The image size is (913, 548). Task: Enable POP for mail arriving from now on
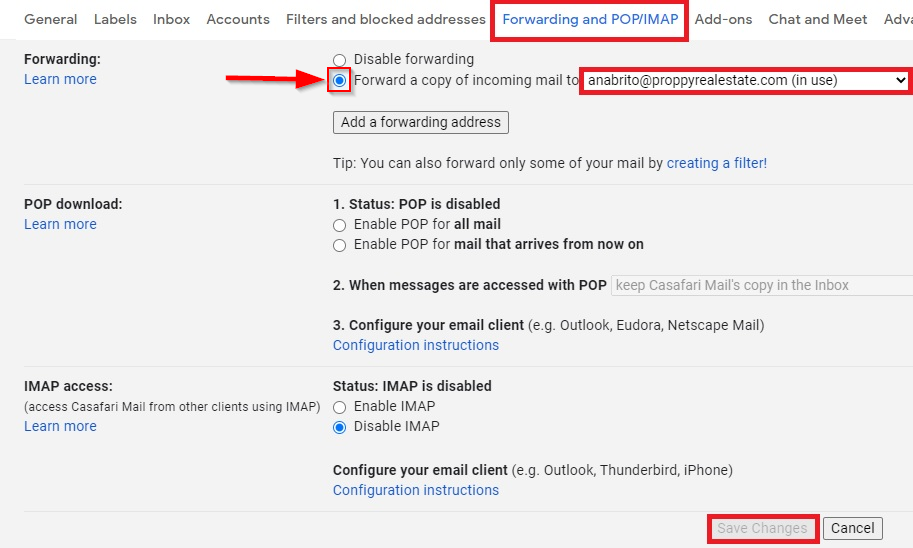click(340, 245)
